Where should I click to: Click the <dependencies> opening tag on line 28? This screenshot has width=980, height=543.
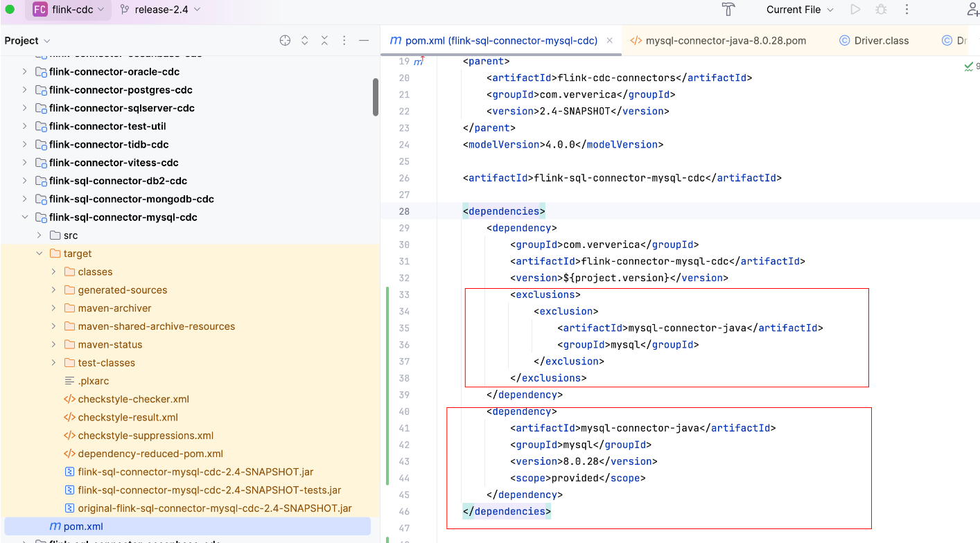click(x=504, y=211)
